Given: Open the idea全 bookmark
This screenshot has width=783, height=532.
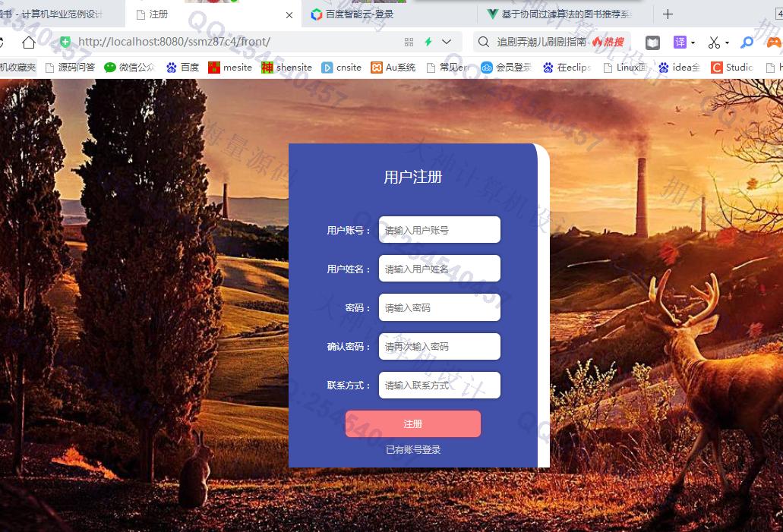Looking at the screenshot, I should [x=679, y=68].
